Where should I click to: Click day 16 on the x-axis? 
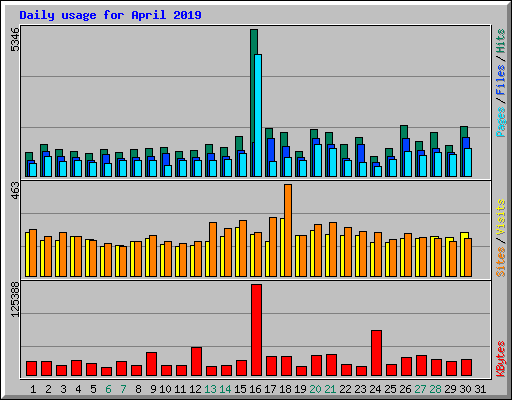coord(255,389)
